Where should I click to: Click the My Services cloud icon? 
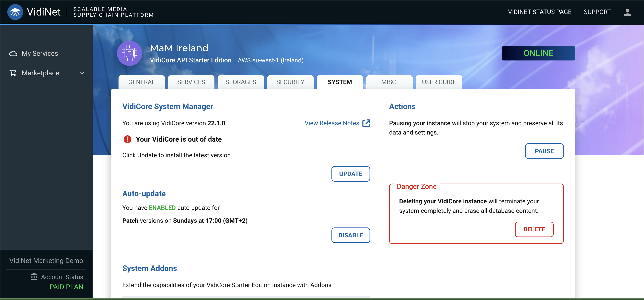(x=13, y=54)
